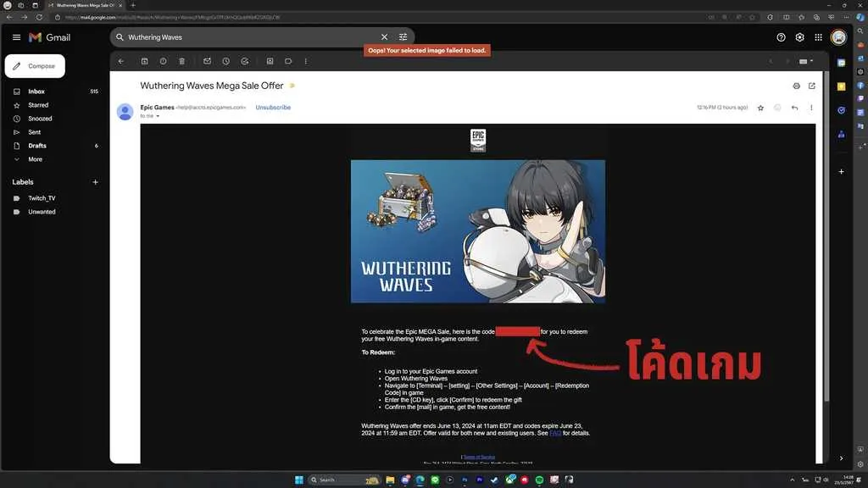Snooze this email using clock icon

pos(225,61)
